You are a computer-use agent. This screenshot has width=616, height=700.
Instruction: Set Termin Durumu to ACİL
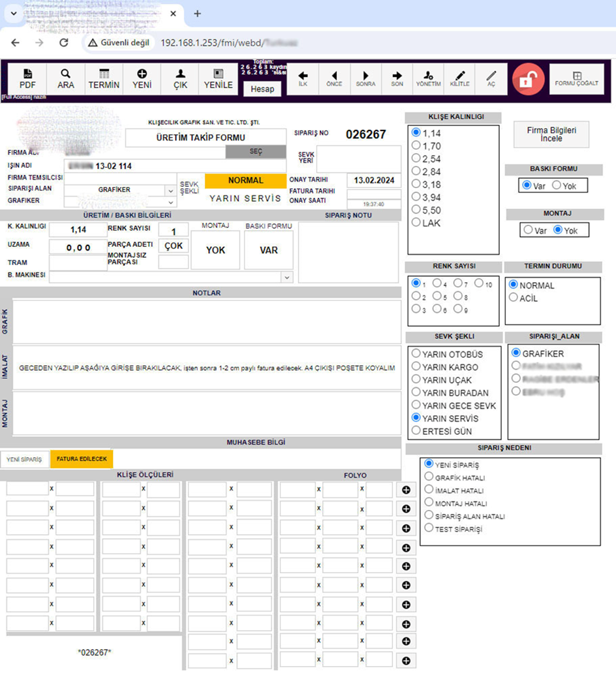point(514,298)
